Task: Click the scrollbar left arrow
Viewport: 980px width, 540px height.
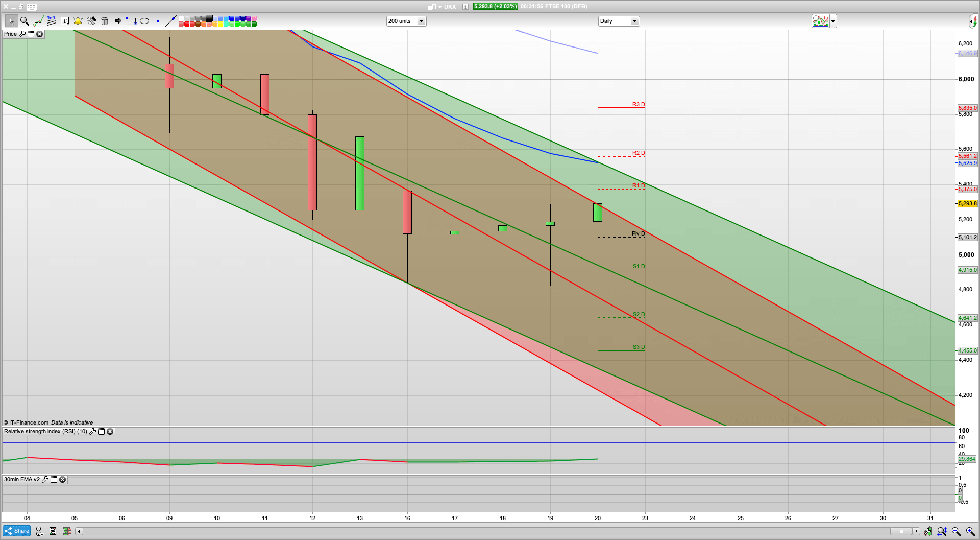Action: click(79, 531)
